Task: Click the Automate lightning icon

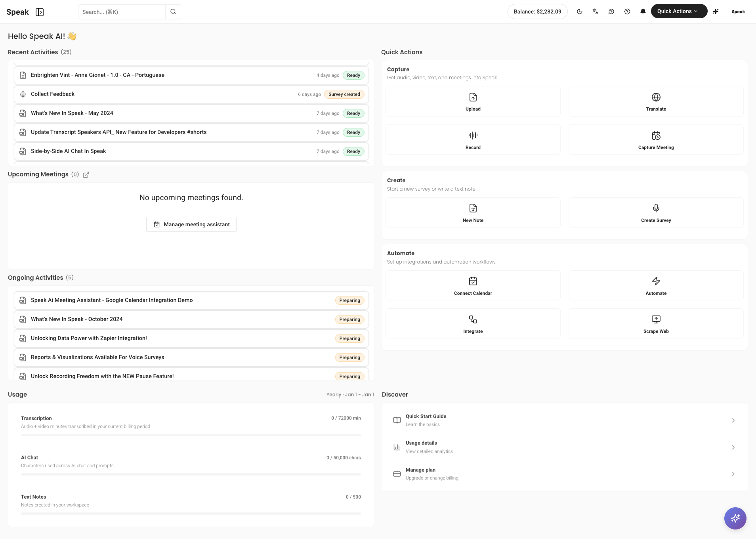Action: [656, 281]
